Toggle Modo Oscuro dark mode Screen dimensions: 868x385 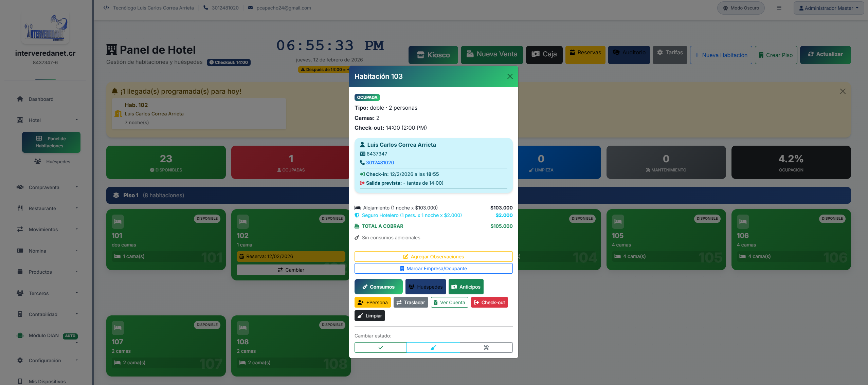coord(741,8)
